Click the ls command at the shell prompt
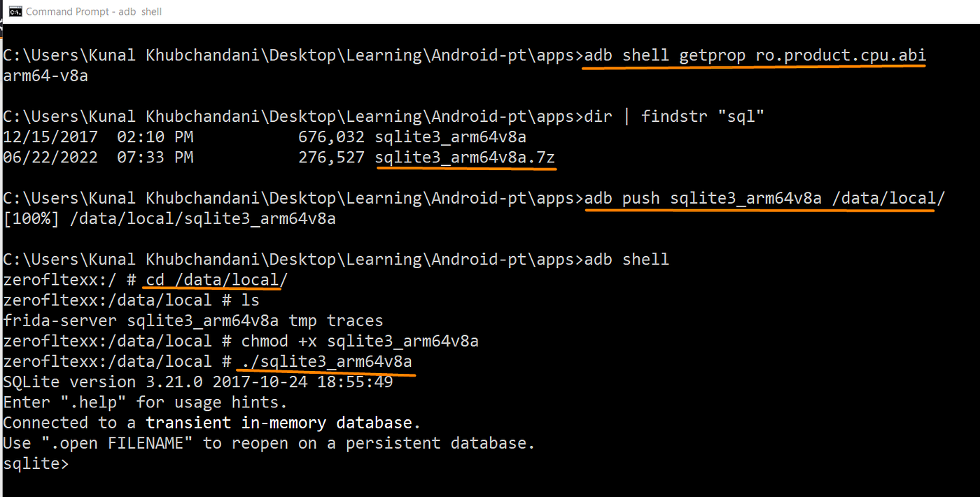 [x=250, y=300]
